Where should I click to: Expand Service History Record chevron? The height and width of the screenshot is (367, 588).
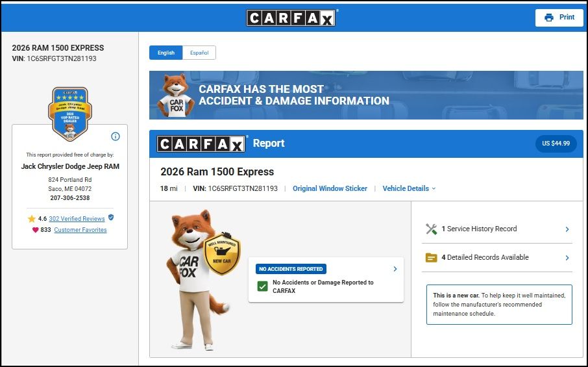tap(567, 229)
